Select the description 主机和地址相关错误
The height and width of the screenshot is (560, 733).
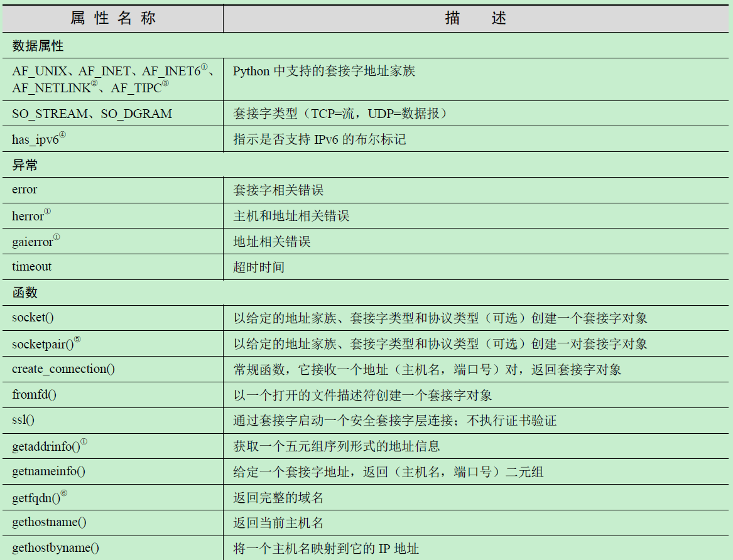tap(291, 216)
